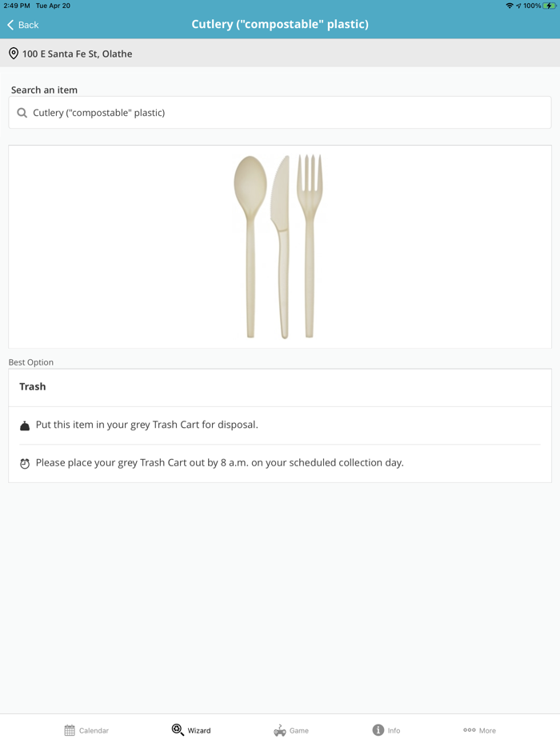Tap the alarm clock icon
Image resolution: width=560 pixels, height=747 pixels.
[25, 463]
